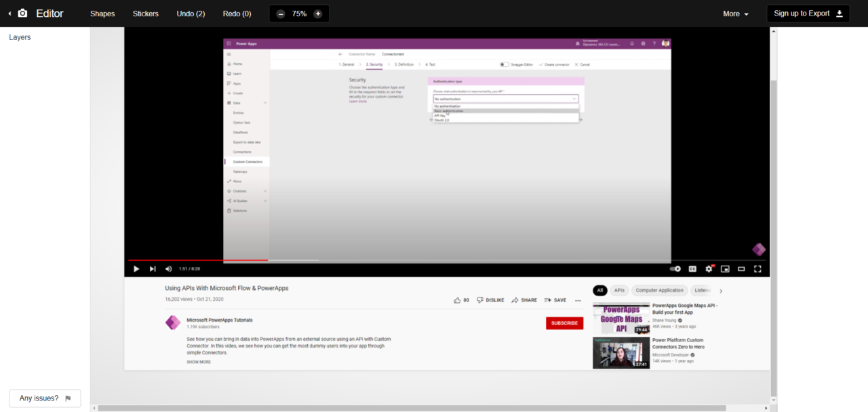Zoom out with the minus button
868x412 pixels.
coord(281,14)
